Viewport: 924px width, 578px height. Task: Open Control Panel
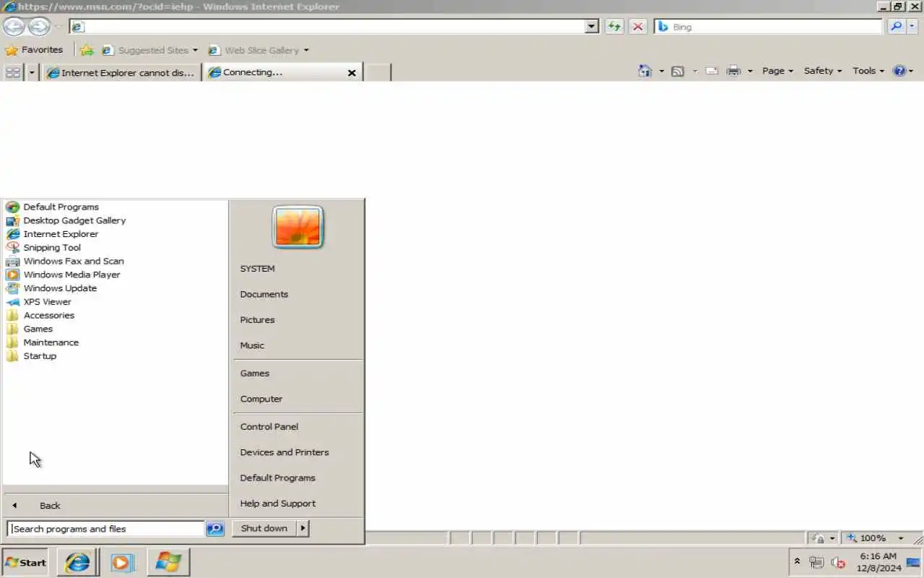pos(269,427)
